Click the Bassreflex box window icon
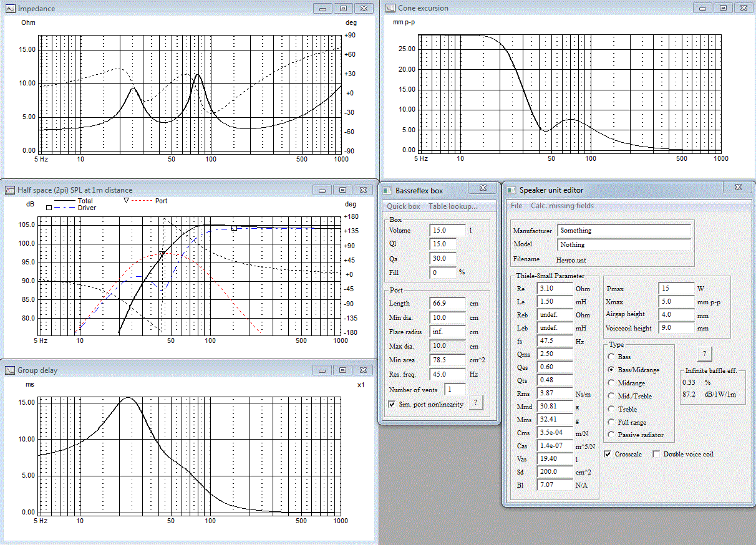 tap(387, 190)
